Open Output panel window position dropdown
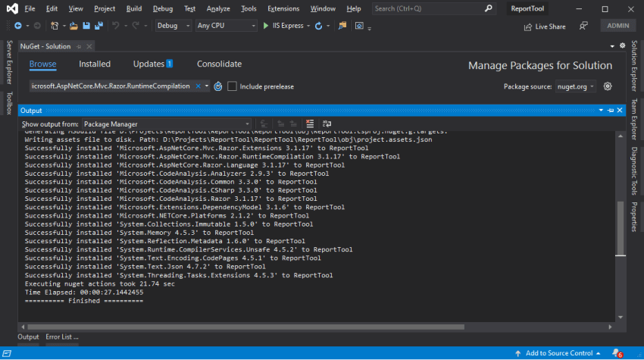 click(x=601, y=110)
